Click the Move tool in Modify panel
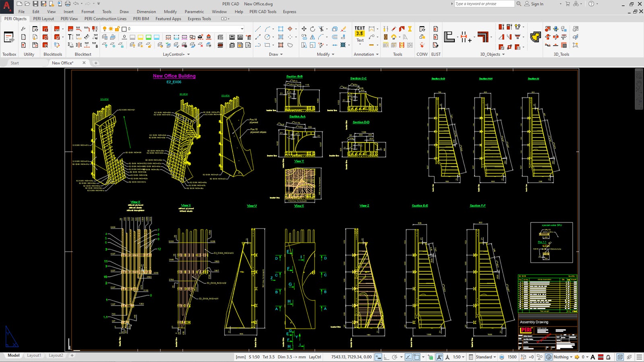The width and height of the screenshot is (644, 362). [x=304, y=29]
